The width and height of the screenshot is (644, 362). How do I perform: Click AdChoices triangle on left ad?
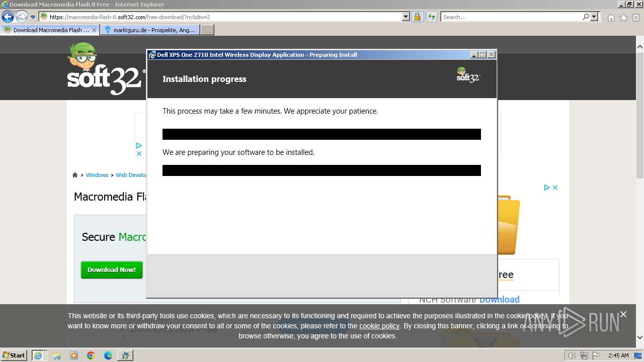(139, 146)
